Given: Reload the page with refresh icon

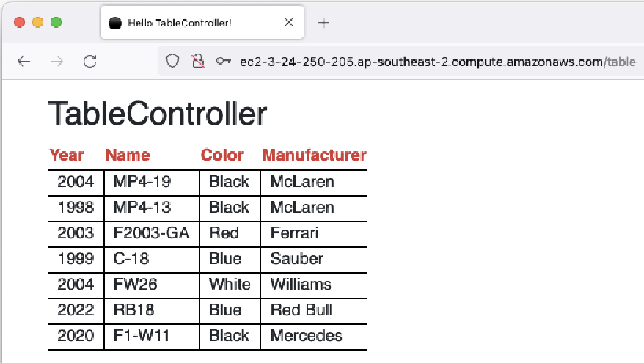Looking at the screenshot, I should coord(90,62).
